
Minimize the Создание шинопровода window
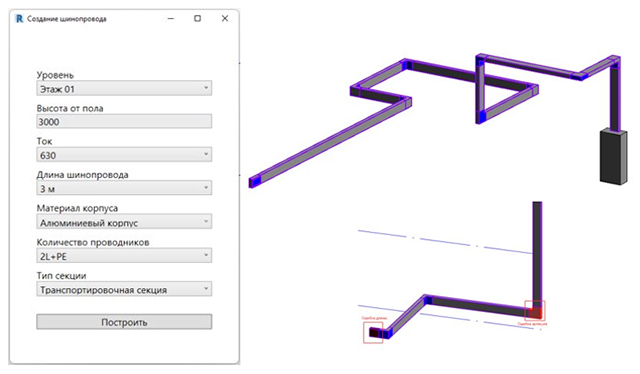[x=171, y=18]
